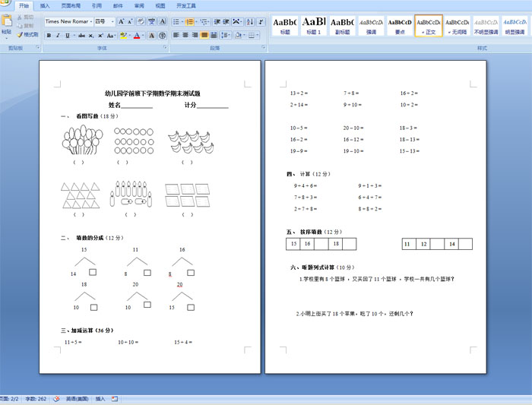
Task: Switch to the 审阅 tab
Action: [x=139, y=6]
